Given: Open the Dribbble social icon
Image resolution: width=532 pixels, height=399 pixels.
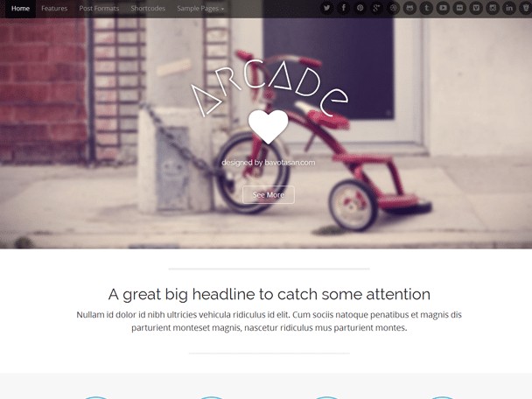Looking at the screenshot, I should click(x=393, y=8).
